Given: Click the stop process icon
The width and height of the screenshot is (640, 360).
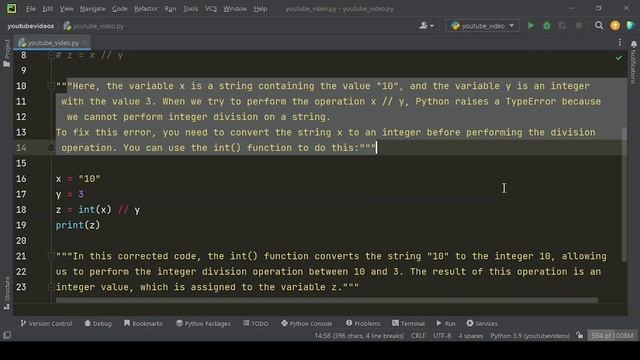Looking at the screenshot, I should pyautogui.click(x=578, y=26).
